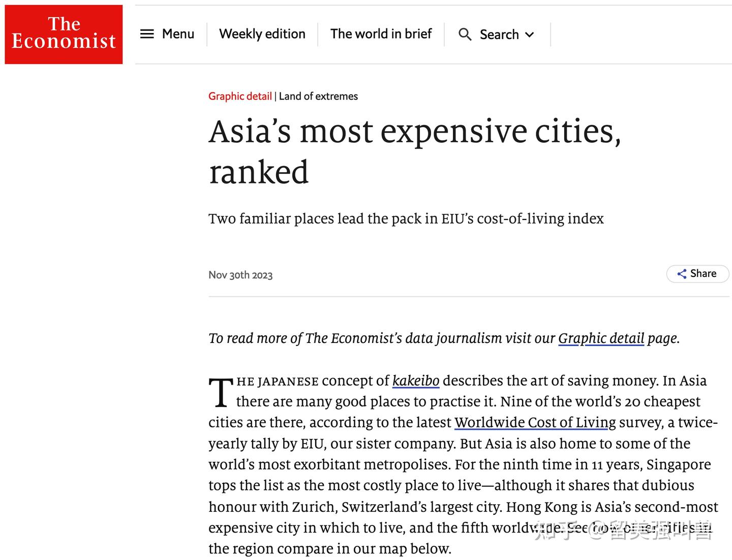
Task: Click the Graphic detail red link
Action: pyautogui.click(x=239, y=96)
